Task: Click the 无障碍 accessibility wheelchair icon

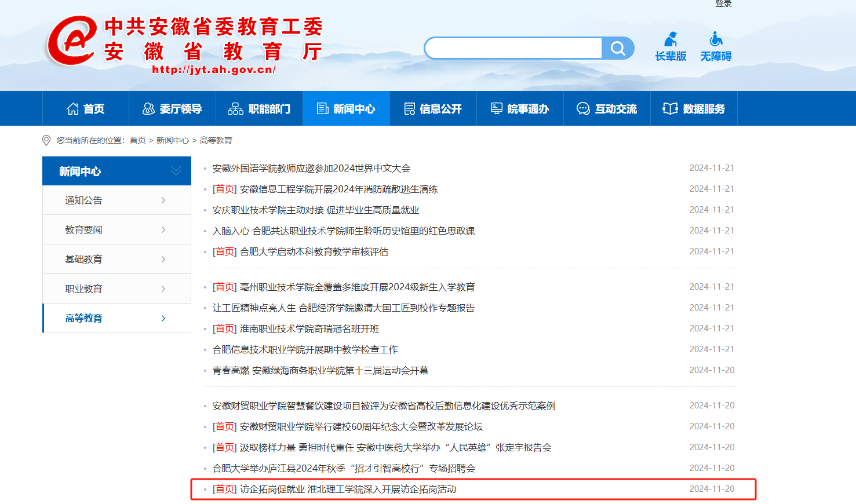Action: point(716,39)
